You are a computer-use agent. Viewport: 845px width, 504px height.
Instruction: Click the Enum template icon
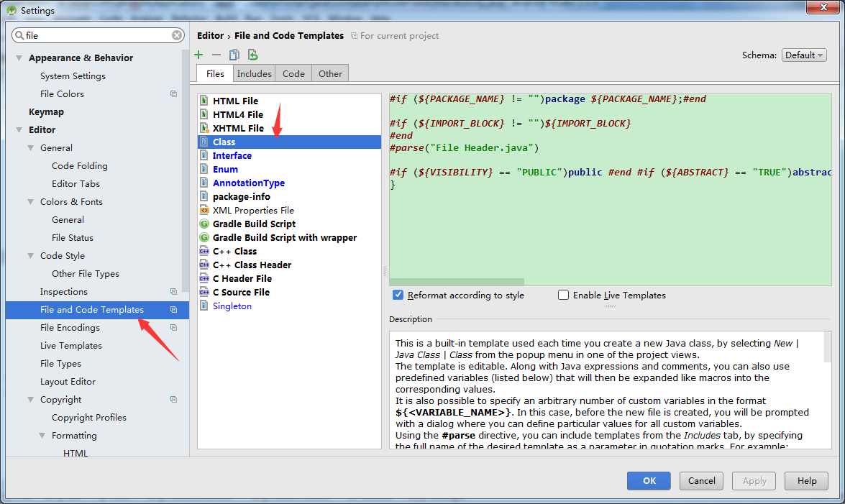(x=204, y=169)
